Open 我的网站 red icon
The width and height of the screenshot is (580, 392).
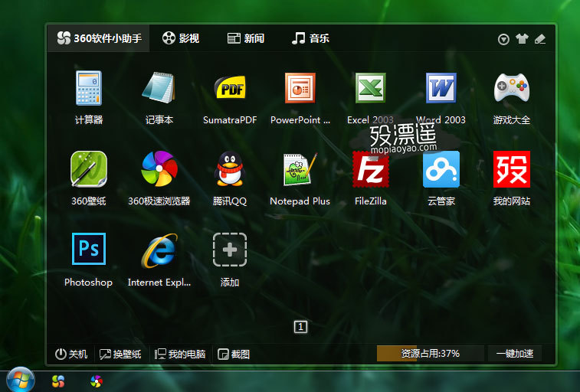pyautogui.click(x=512, y=169)
